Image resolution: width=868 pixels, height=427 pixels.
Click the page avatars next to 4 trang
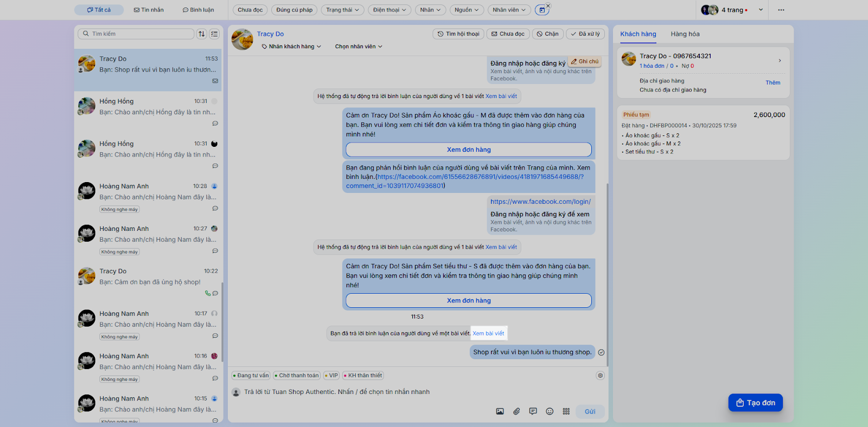tap(710, 10)
